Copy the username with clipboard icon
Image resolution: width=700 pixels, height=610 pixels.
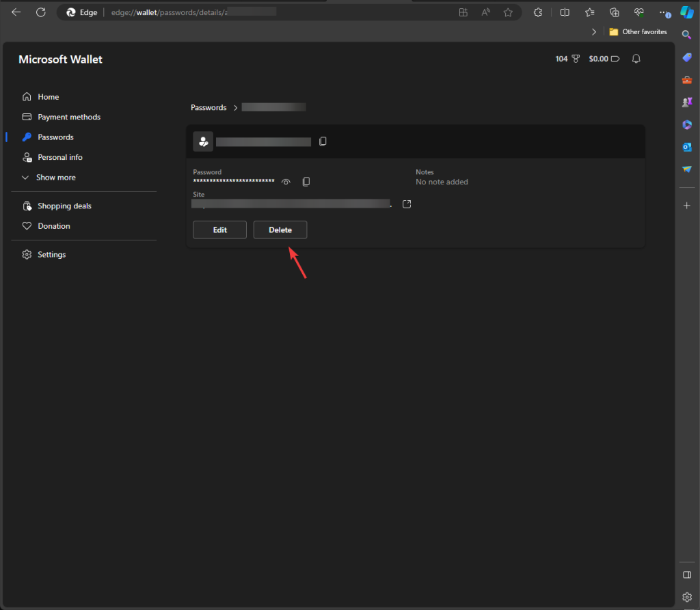[323, 141]
